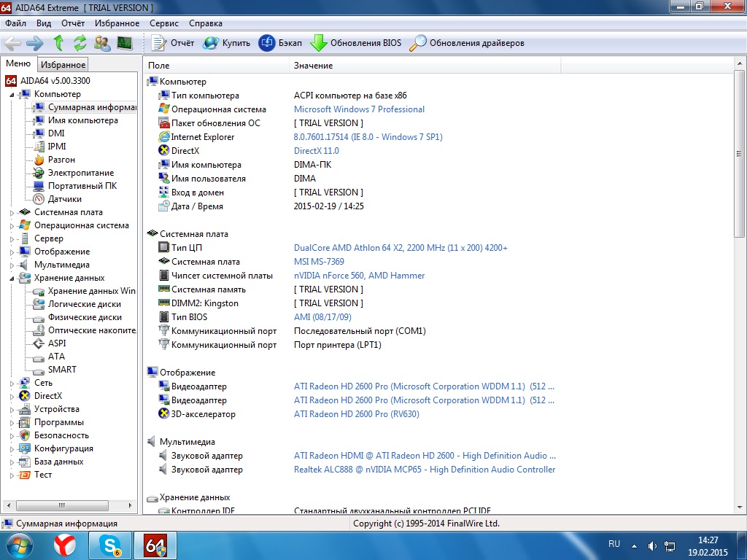Collapse the Компьютер tree node

click(12, 95)
